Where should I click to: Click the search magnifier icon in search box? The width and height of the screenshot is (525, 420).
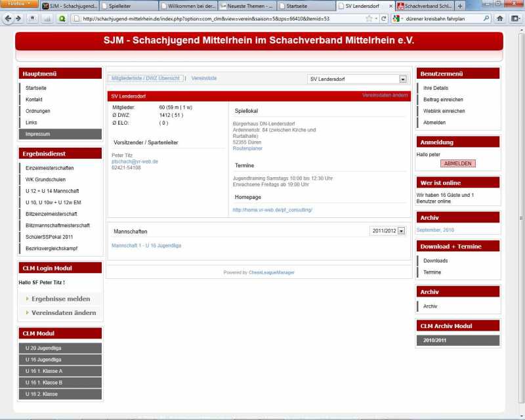486,18
